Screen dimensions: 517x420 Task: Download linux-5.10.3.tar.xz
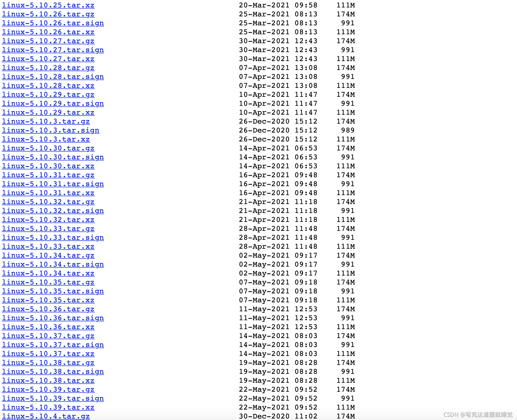click(x=46, y=139)
